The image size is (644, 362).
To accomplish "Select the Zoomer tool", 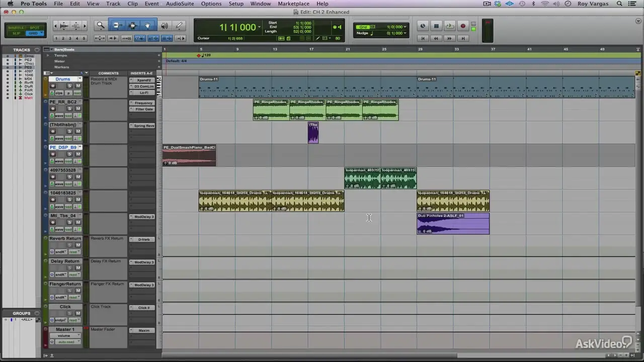I will 101,26.
